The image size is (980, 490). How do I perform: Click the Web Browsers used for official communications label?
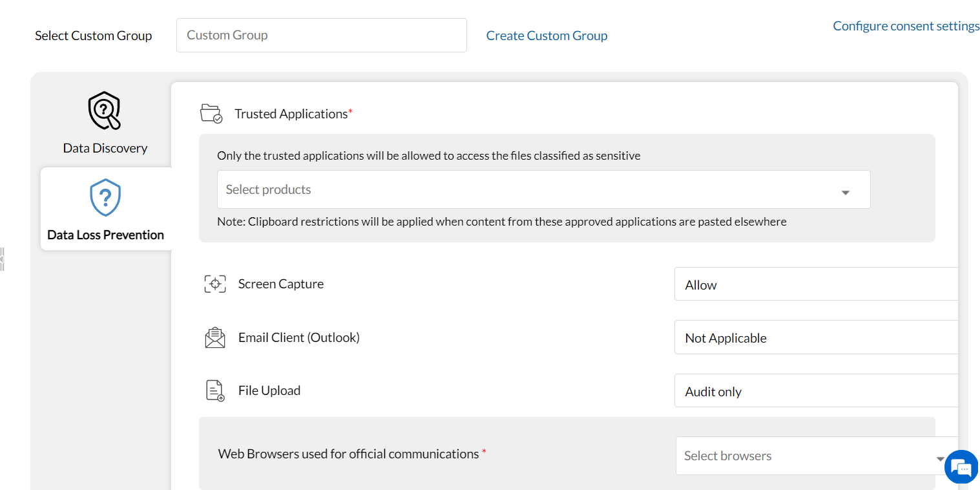[x=348, y=454]
